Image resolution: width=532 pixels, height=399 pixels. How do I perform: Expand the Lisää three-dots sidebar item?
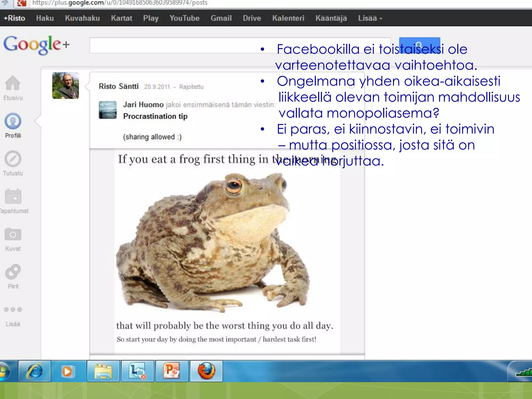coord(13,310)
